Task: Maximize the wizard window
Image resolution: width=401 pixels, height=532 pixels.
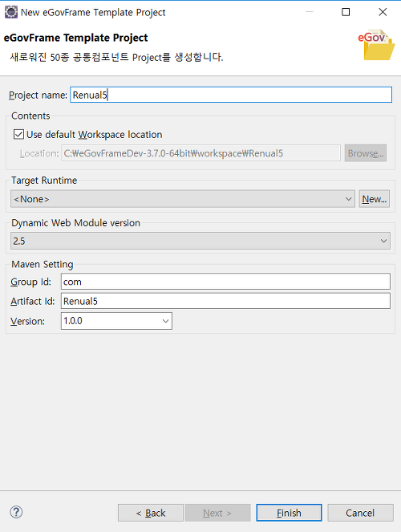Action: tap(346, 12)
